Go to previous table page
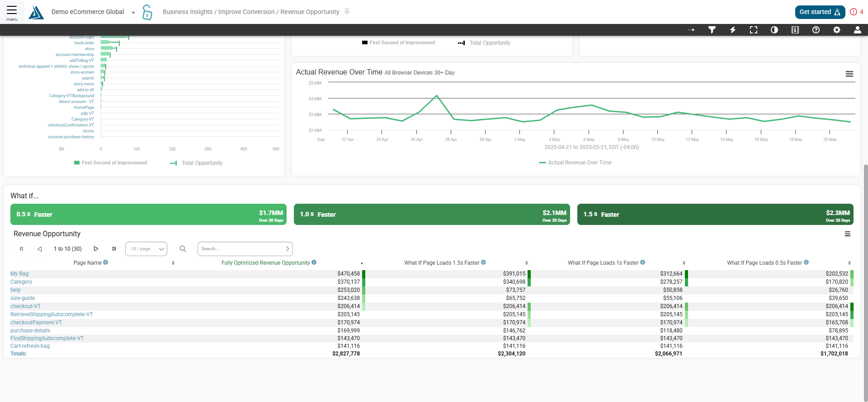 40,249
